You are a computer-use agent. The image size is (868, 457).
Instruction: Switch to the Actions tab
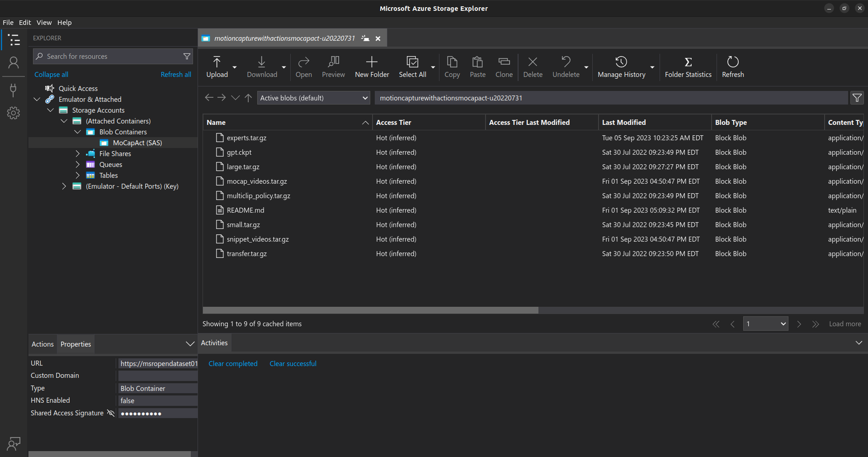[42, 344]
